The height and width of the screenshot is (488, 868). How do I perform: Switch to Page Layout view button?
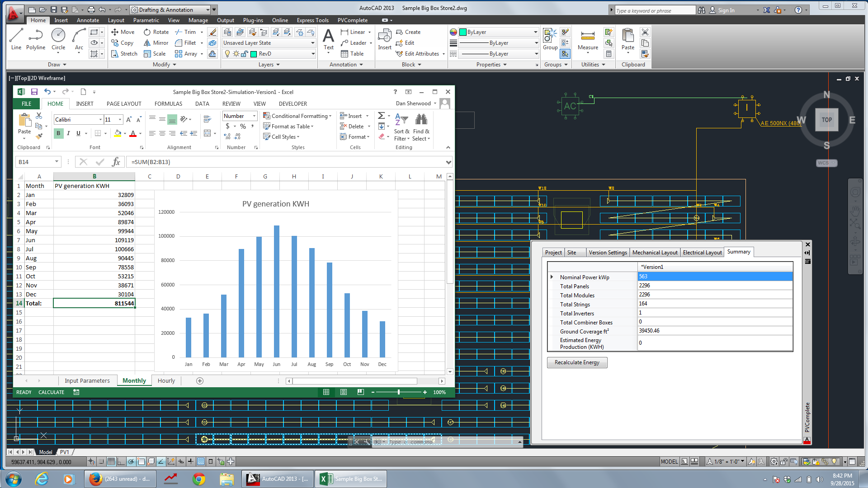pyautogui.click(x=344, y=392)
